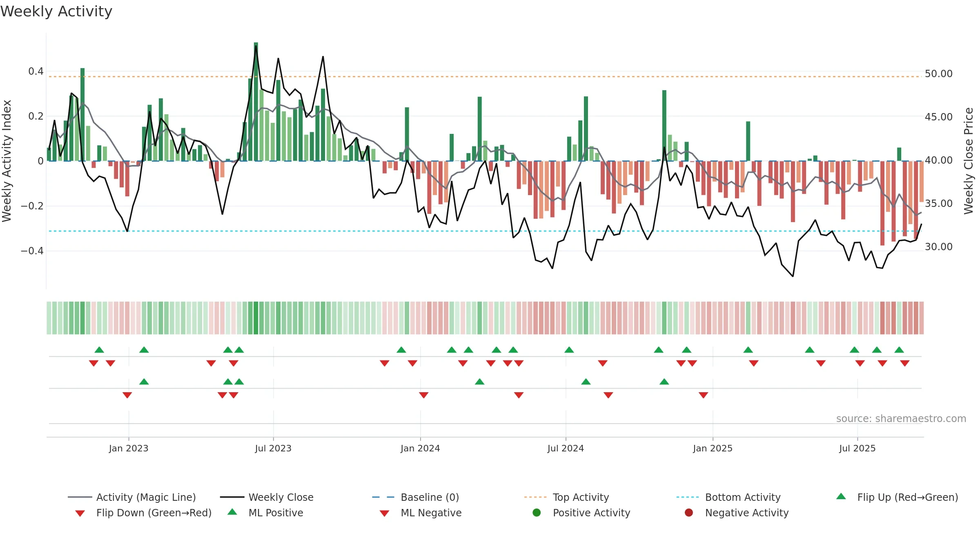This screenshot has width=980, height=551.
Task: Click the 35.00 price axis label
Action: [x=939, y=204]
